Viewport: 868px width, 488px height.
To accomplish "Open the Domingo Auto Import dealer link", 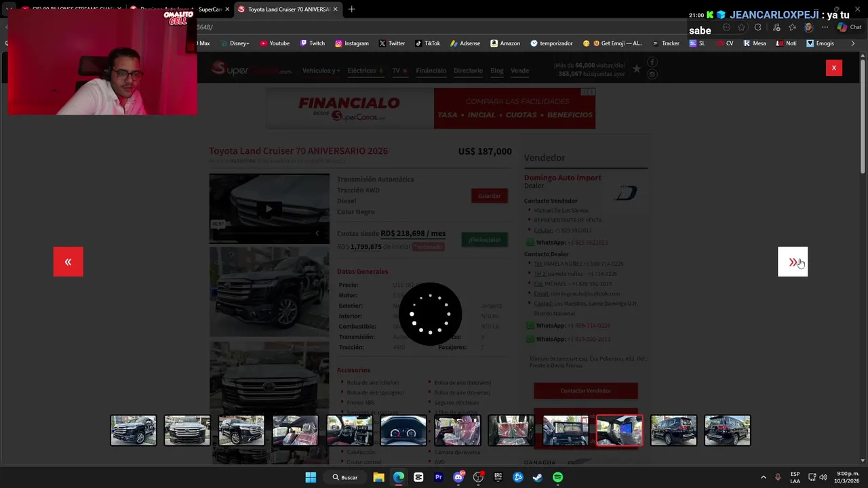I will point(562,178).
